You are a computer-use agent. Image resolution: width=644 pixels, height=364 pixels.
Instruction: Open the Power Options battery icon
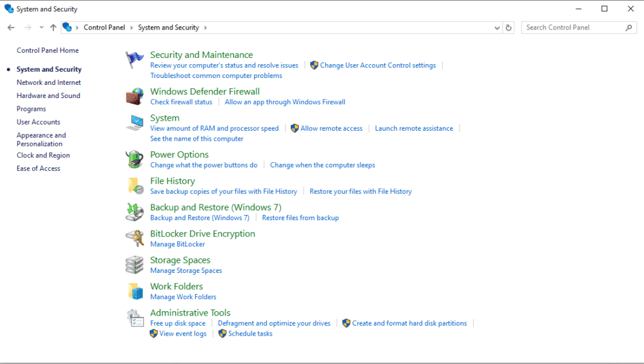(135, 160)
